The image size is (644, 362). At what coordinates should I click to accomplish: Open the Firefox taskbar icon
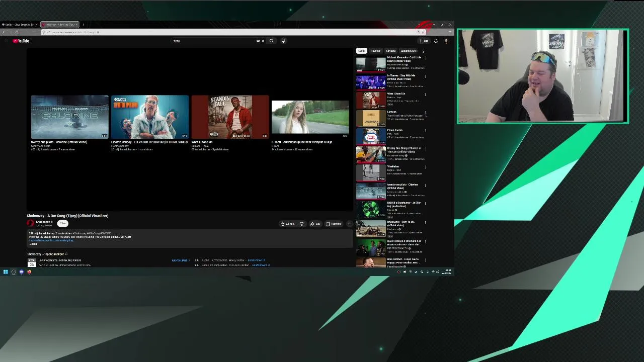click(29, 272)
